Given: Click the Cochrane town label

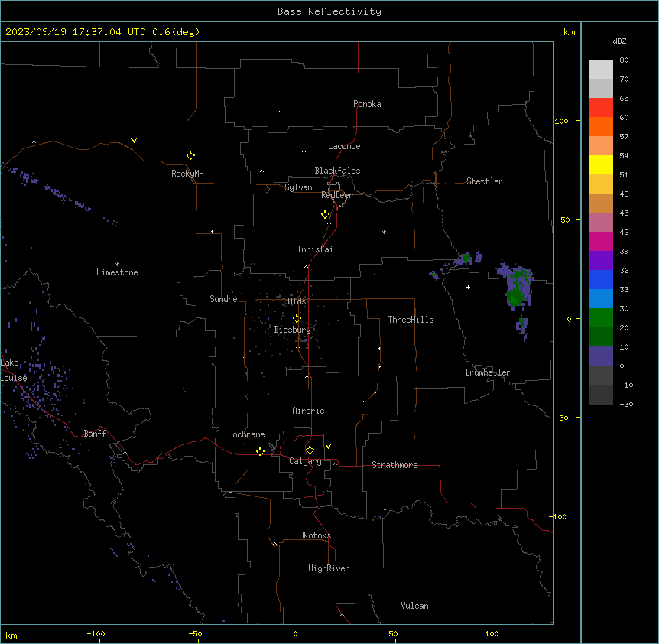Looking at the screenshot, I should tap(246, 434).
